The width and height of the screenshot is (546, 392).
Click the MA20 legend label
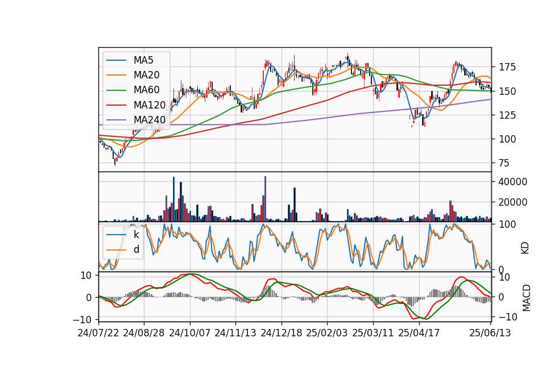pyautogui.click(x=147, y=75)
